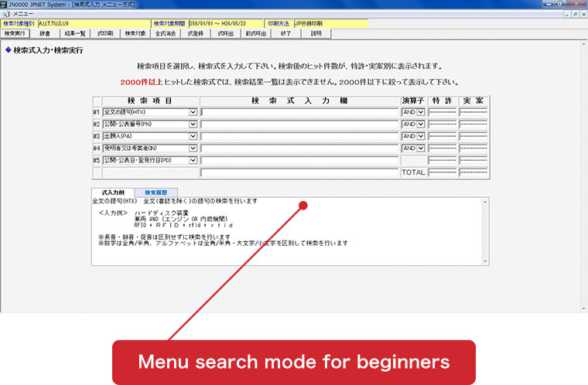Click the 全式消去 clear-all button

[x=166, y=34]
